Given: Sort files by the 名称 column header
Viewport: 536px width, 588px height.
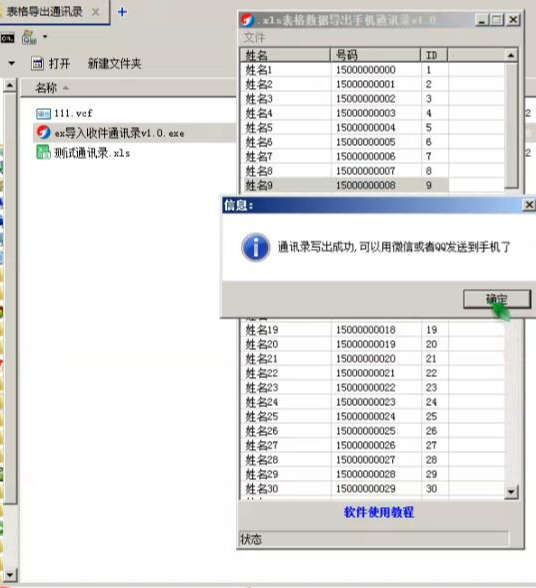Looking at the screenshot, I should [x=46, y=88].
